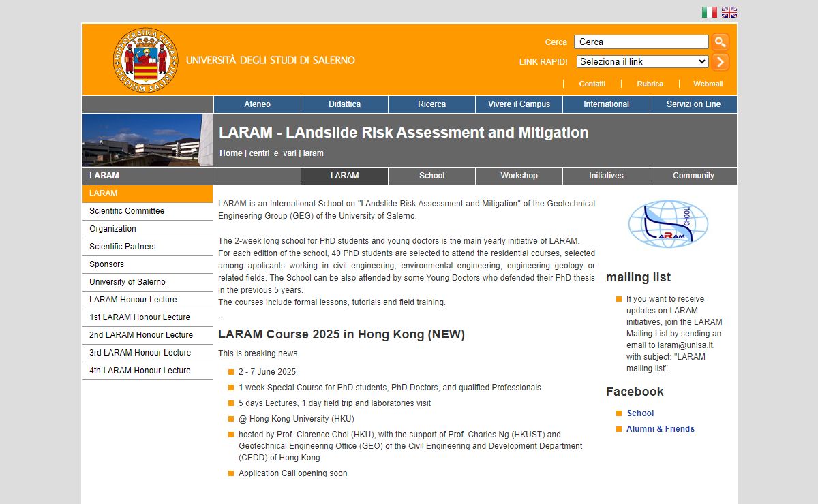Open the 'Seleziona il link' dropdown
818x504 pixels.
point(643,61)
